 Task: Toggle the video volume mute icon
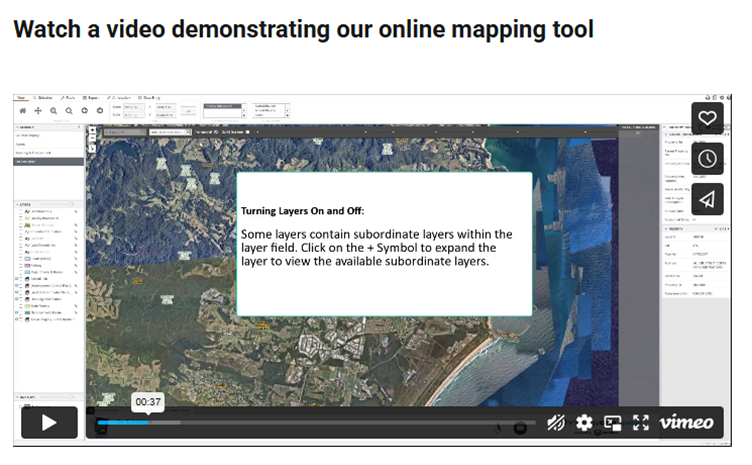(x=556, y=423)
